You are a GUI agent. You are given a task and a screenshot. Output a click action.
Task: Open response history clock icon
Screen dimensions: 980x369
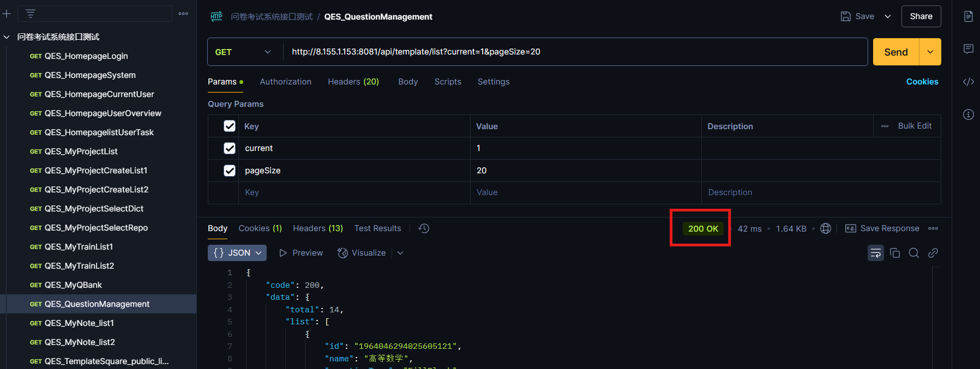(424, 228)
